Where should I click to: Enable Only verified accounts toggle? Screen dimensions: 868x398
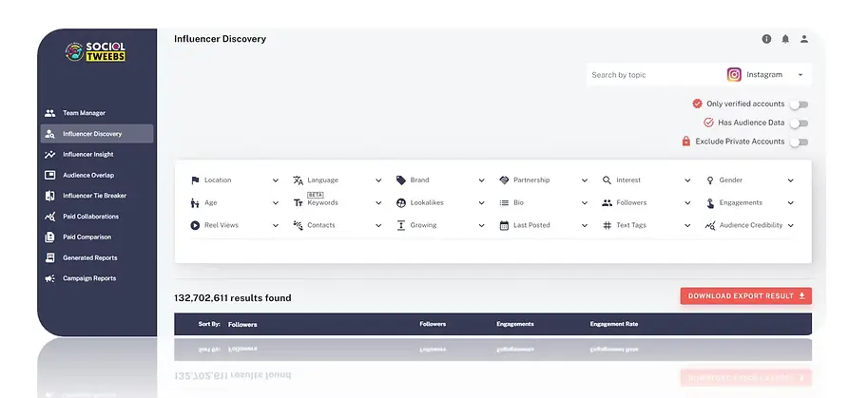click(x=799, y=104)
